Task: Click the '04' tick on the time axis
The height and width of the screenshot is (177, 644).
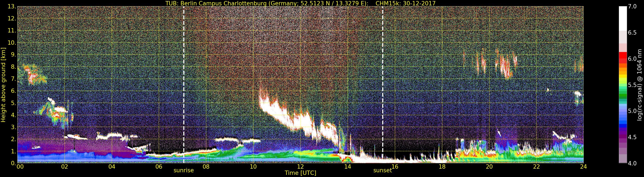Action: click(x=112, y=166)
